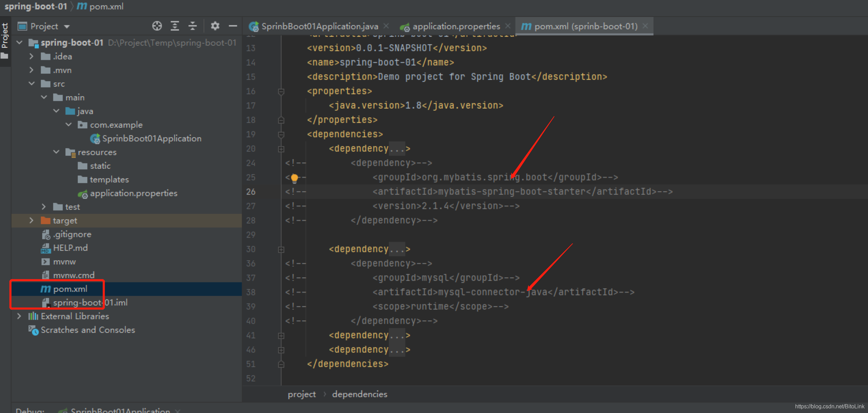Screen dimensions: 868x413
Task: Open the Project view dropdown
Action: click(x=67, y=26)
